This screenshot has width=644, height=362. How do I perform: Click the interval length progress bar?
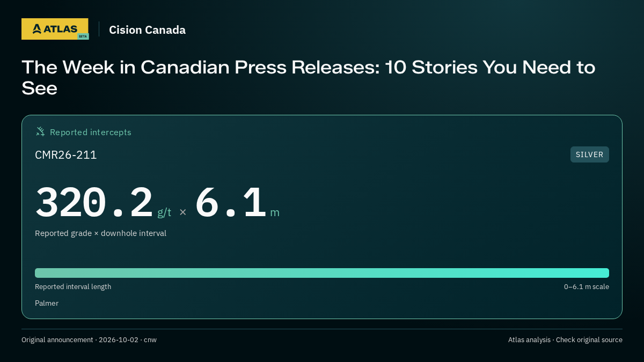(322, 273)
